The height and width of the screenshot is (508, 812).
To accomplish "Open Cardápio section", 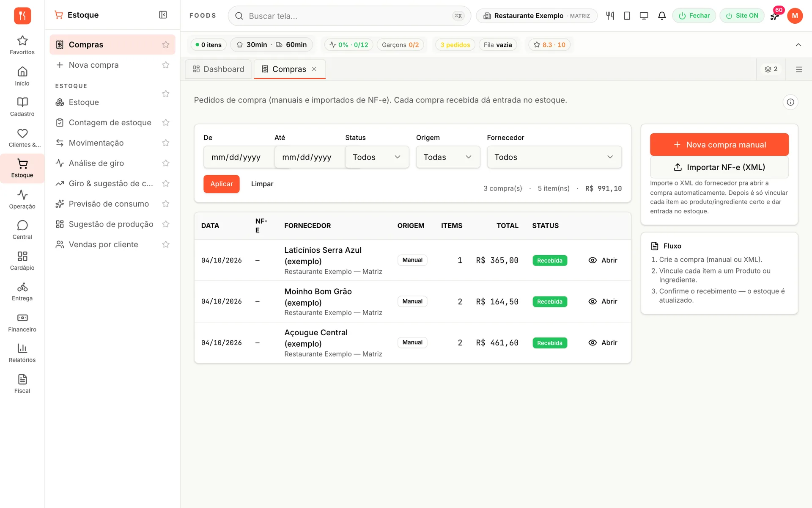I will coord(22,261).
